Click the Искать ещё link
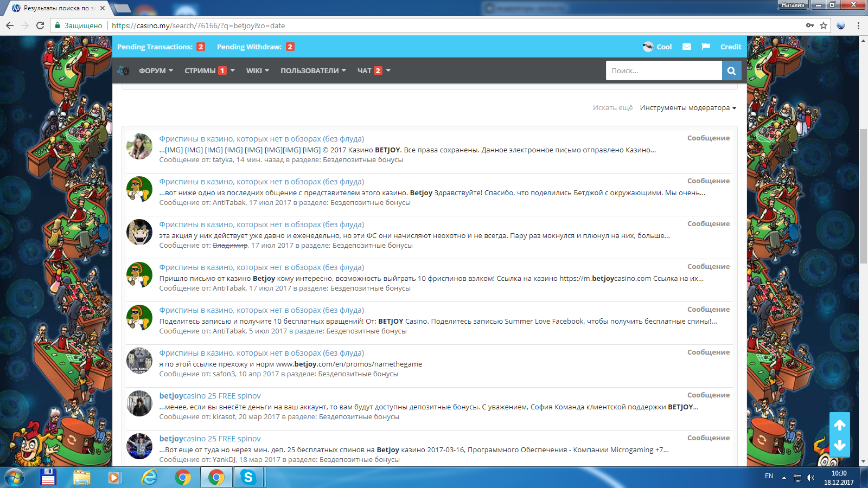868x488 pixels. pyautogui.click(x=612, y=108)
